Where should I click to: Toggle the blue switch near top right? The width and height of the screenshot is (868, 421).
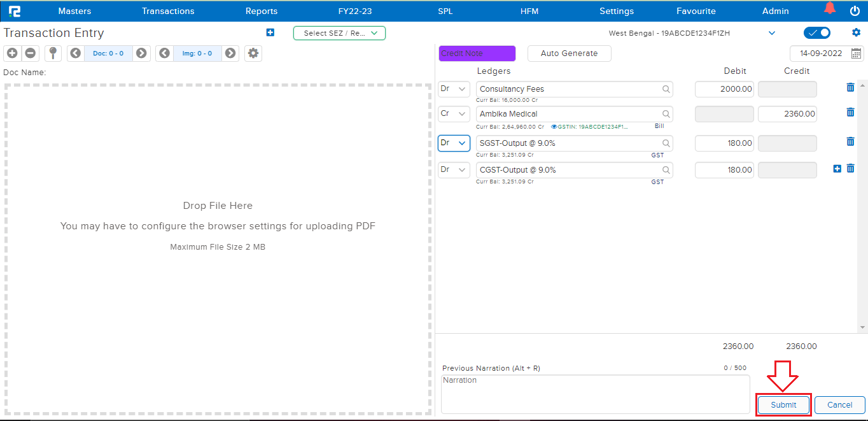click(x=817, y=33)
